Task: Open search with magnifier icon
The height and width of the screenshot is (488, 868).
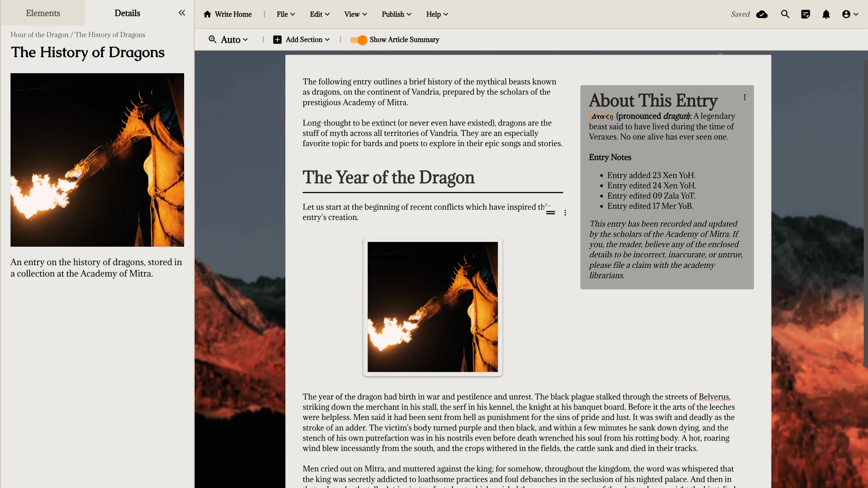Action: (785, 14)
